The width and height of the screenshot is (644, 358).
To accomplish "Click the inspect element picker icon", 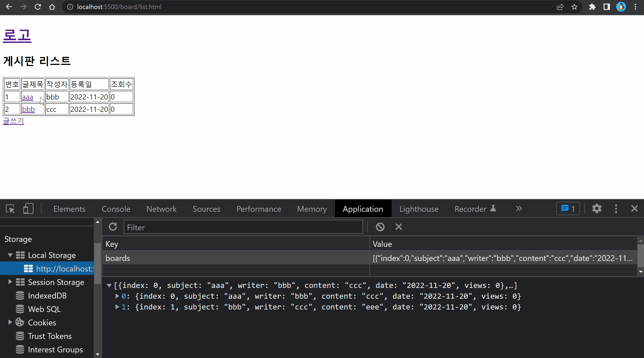I will tap(10, 209).
